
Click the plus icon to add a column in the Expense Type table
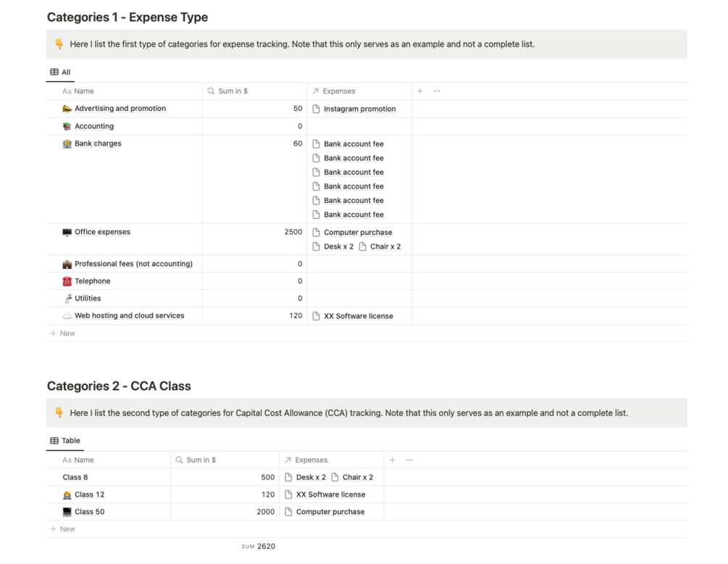[420, 91]
